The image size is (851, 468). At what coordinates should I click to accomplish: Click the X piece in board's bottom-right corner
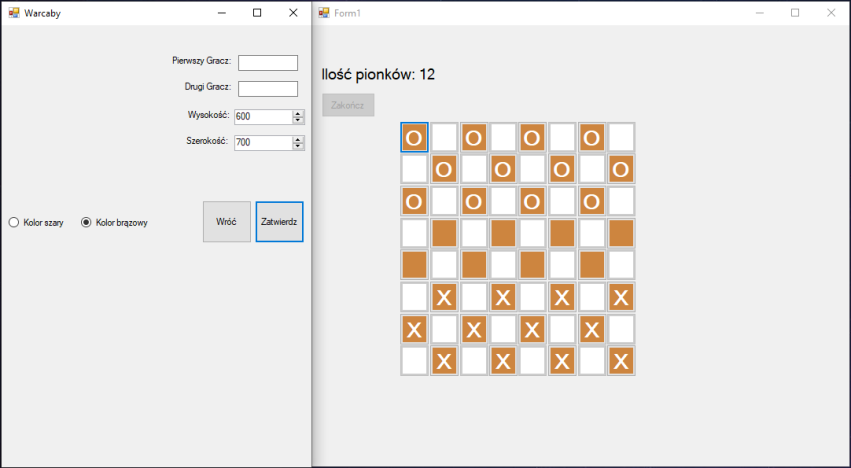click(x=621, y=361)
